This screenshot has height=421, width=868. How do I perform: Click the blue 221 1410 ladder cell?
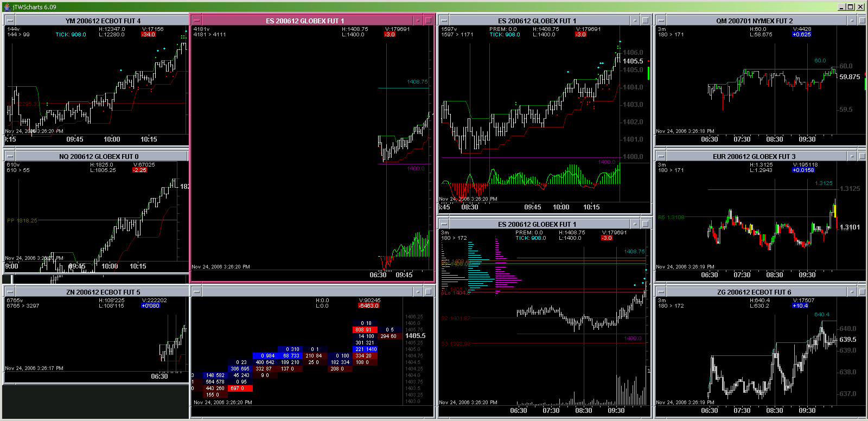tap(365, 349)
